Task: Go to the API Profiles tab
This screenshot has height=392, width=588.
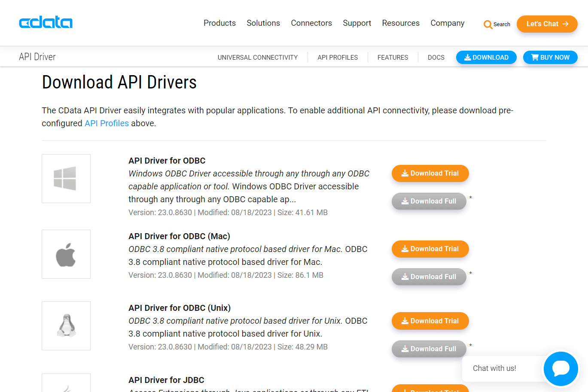Action: click(338, 57)
